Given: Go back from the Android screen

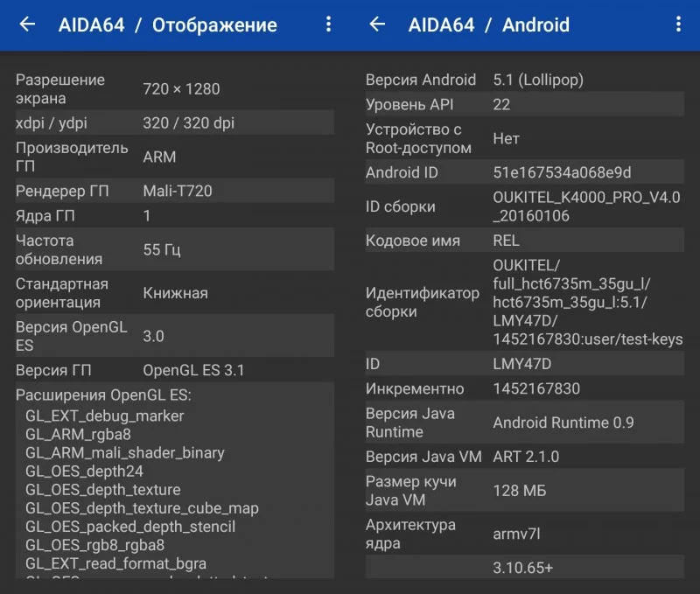Looking at the screenshot, I should click(x=377, y=24).
